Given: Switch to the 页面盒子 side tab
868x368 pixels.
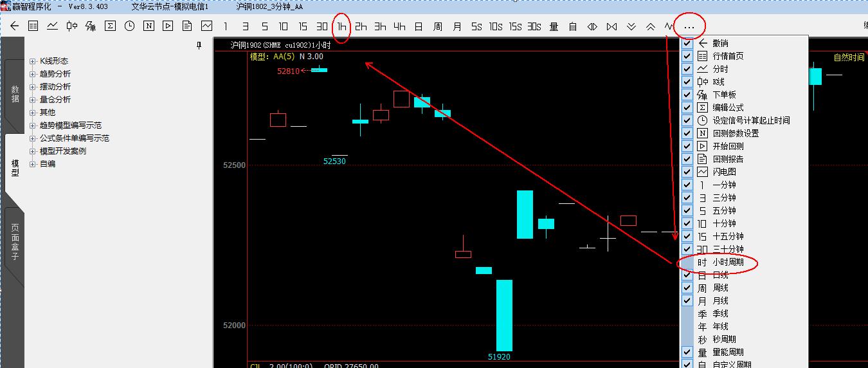Looking at the screenshot, I should pos(15,242).
